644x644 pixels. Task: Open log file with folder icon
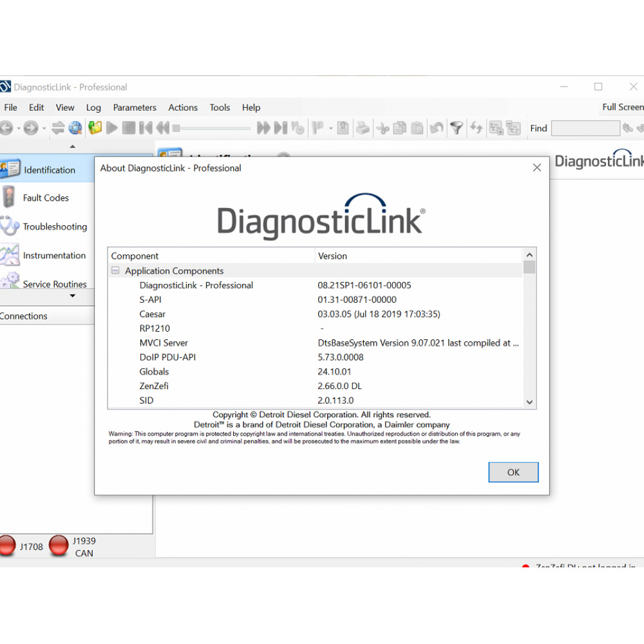pyautogui.click(x=95, y=128)
